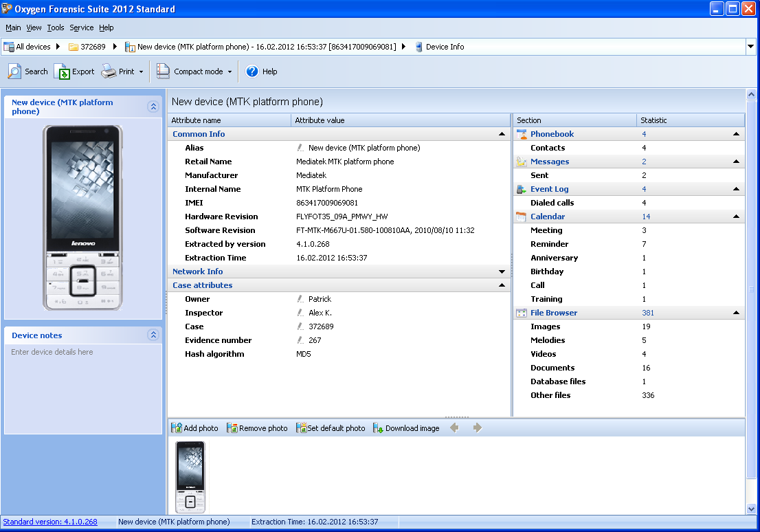Collapse the Event Log section

pyautogui.click(x=736, y=189)
